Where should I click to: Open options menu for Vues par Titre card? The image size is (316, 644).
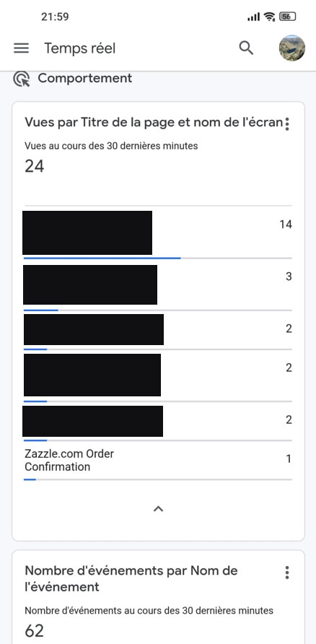tap(287, 123)
